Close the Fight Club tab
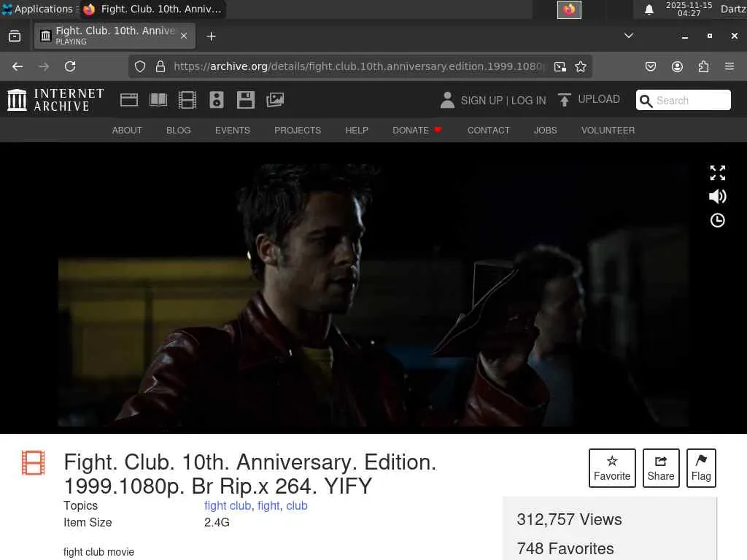 184,36
